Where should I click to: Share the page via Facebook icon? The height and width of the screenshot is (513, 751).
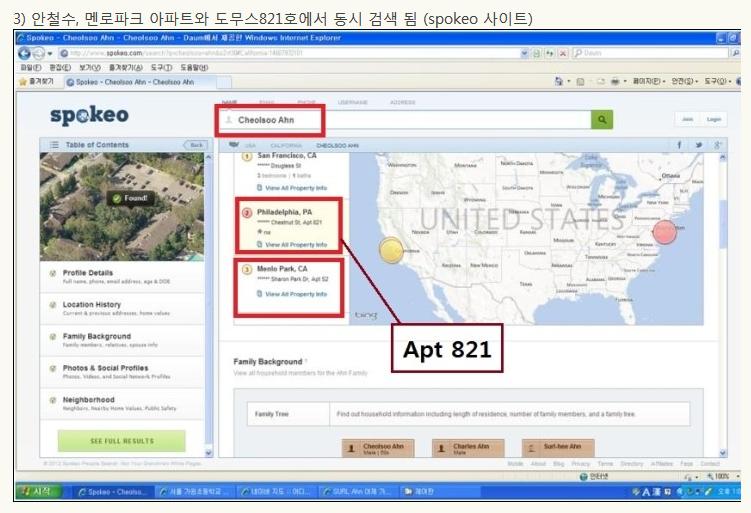(680, 146)
